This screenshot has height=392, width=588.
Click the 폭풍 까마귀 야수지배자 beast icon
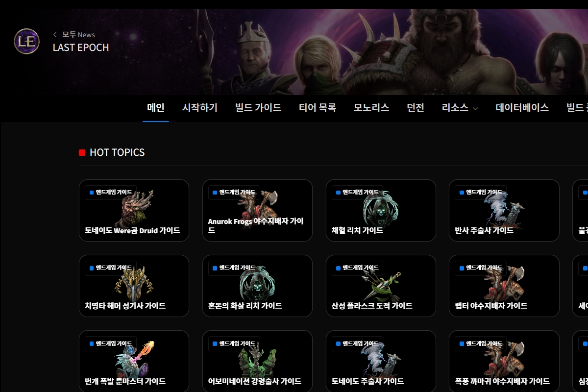[x=505, y=359]
